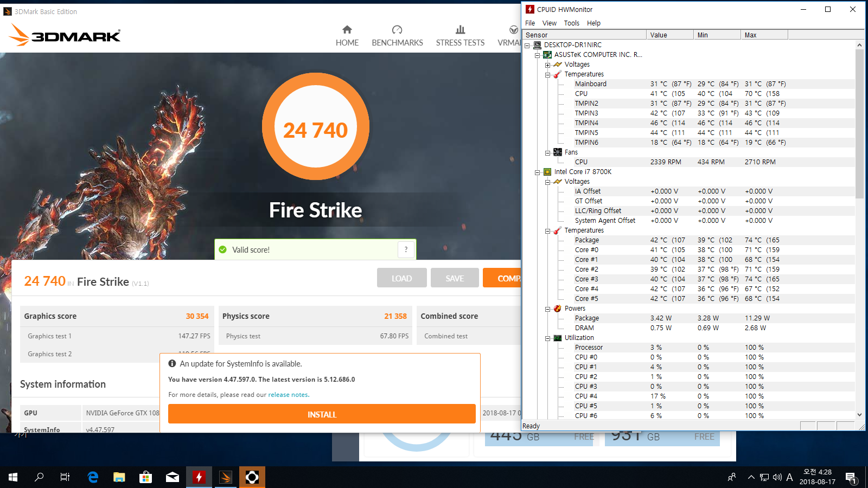The height and width of the screenshot is (488, 868).
Task: Collapse the DESKTOP-DR1NIRC tree node
Action: (527, 45)
